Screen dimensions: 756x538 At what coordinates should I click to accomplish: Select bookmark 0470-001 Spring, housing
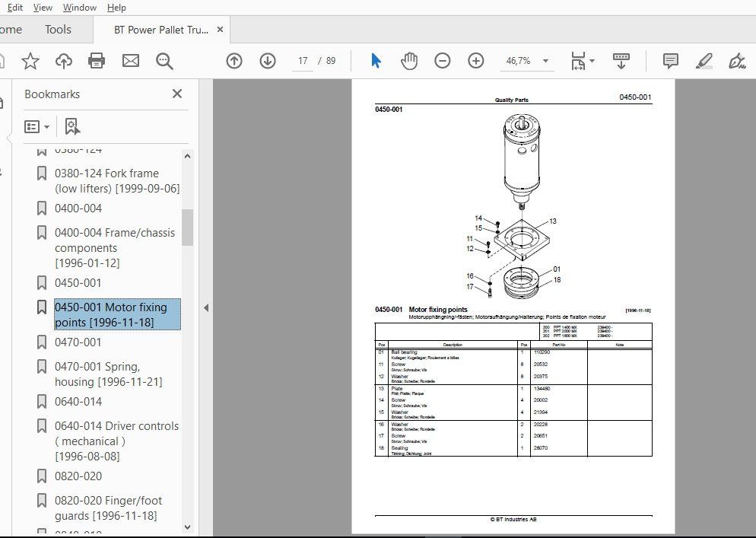click(x=109, y=374)
